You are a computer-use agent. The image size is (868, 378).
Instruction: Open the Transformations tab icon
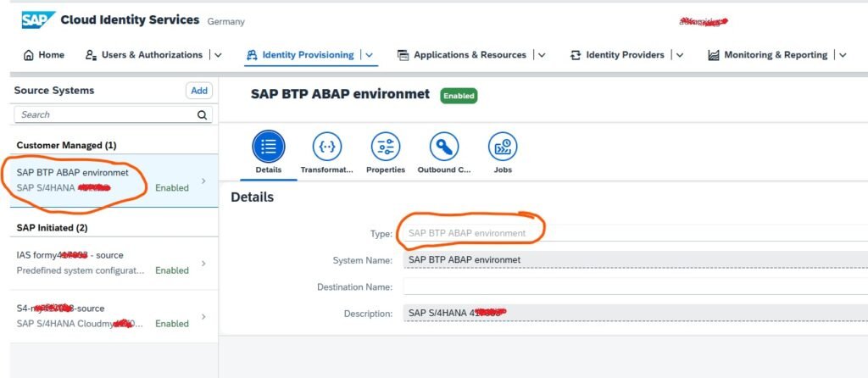(327, 147)
